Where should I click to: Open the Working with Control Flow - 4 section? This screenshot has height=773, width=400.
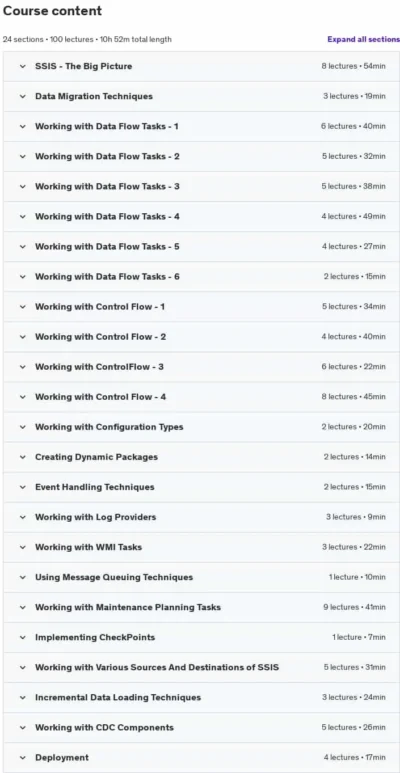pos(201,397)
